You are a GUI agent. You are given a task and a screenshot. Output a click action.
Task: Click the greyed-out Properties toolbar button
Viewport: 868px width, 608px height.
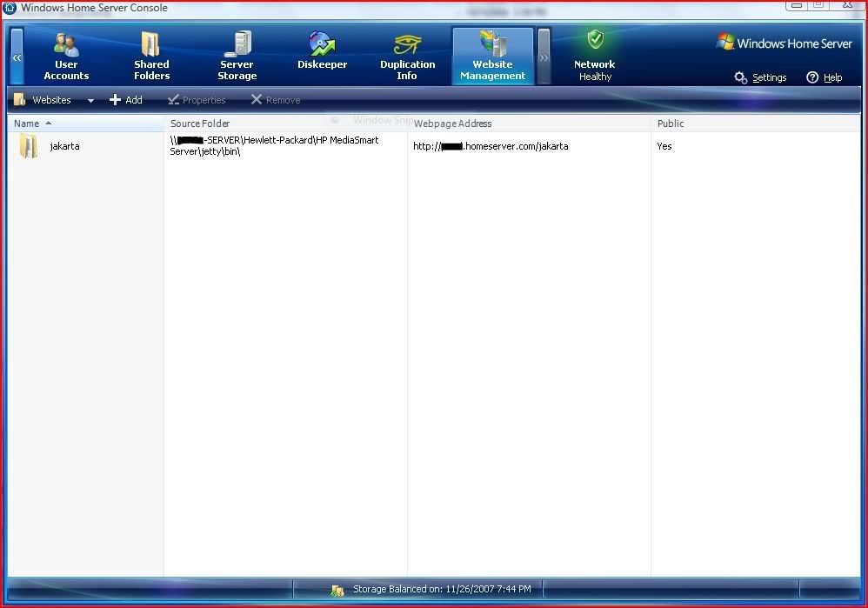[x=197, y=100]
